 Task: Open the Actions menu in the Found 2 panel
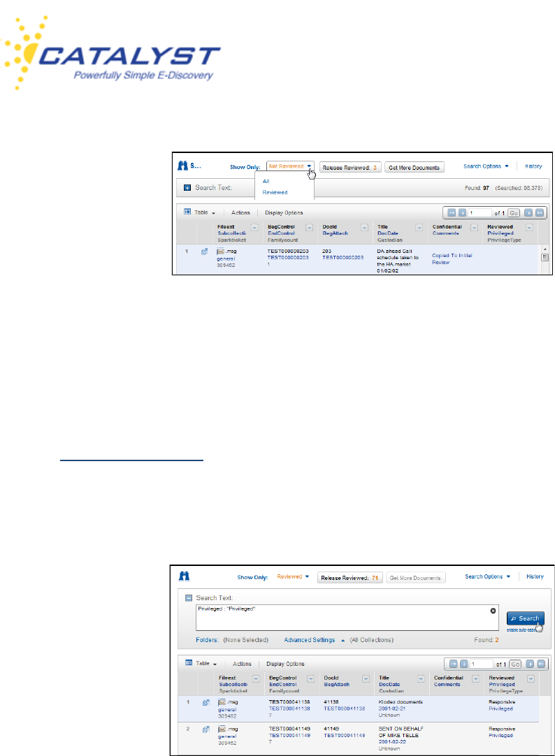(242, 664)
